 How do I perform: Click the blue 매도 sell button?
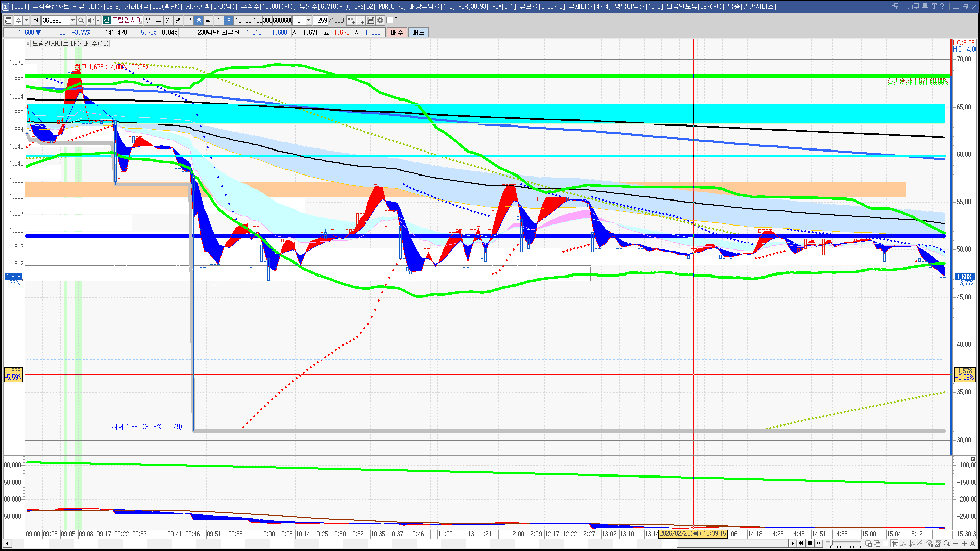click(x=419, y=32)
